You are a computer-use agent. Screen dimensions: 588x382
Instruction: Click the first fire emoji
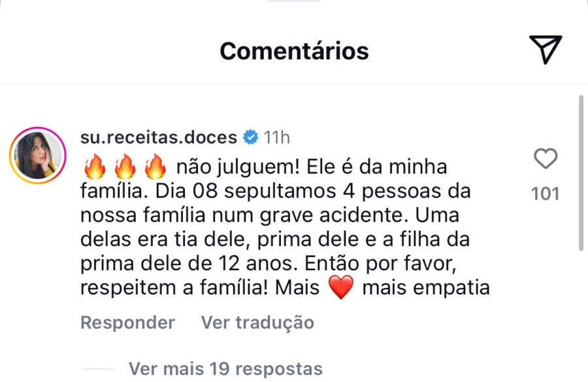pyautogui.click(x=95, y=167)
